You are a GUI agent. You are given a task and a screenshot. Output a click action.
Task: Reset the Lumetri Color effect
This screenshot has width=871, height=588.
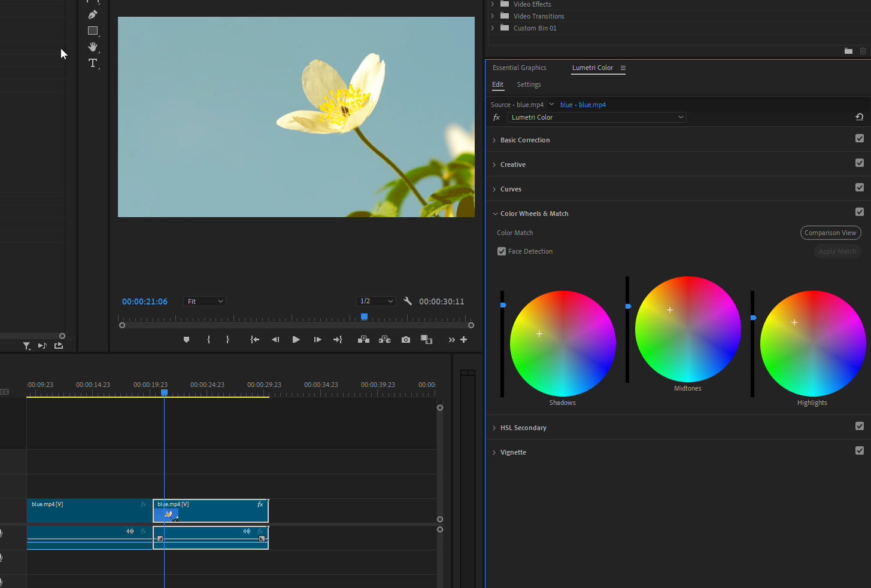859,117
